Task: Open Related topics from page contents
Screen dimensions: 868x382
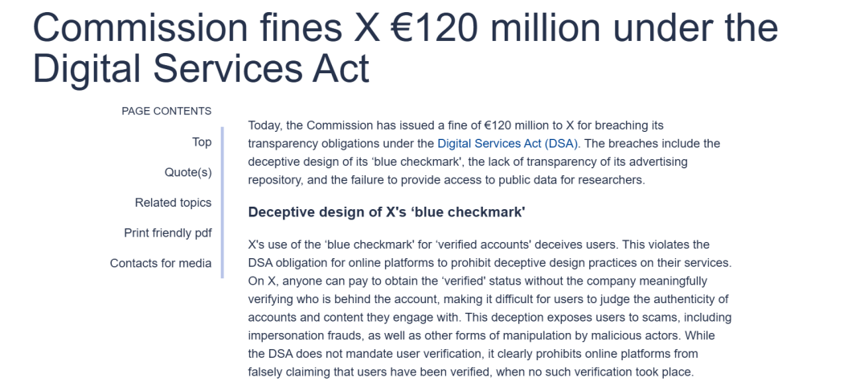Action: tap(173, 203)
